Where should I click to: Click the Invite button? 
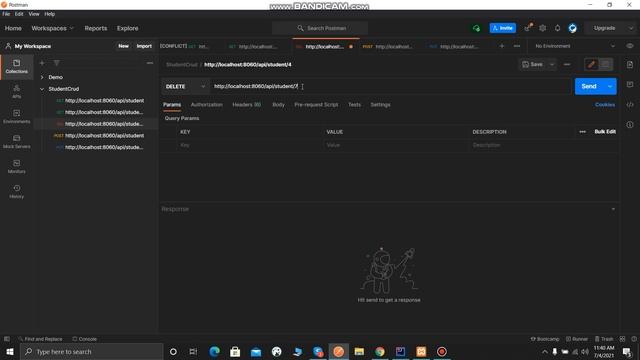pyautogui.click(x=502, y=28)
